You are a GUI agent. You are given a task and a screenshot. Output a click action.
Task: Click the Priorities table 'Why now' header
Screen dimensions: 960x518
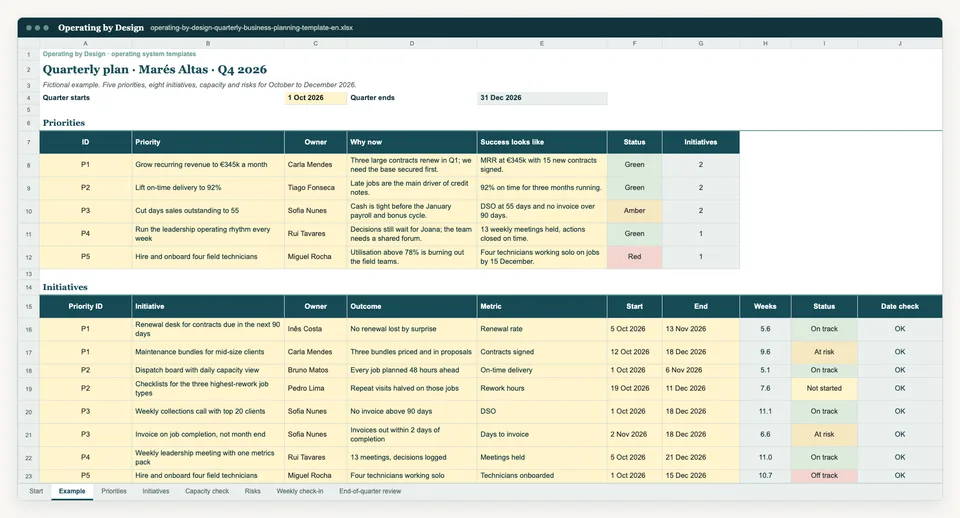pos(411,142)
